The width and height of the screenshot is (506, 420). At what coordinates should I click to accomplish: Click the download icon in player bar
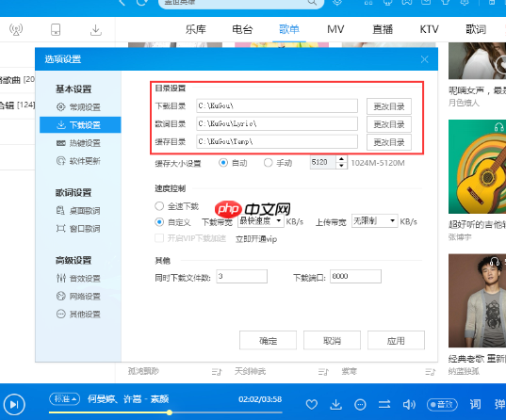(x=336, y=404)
